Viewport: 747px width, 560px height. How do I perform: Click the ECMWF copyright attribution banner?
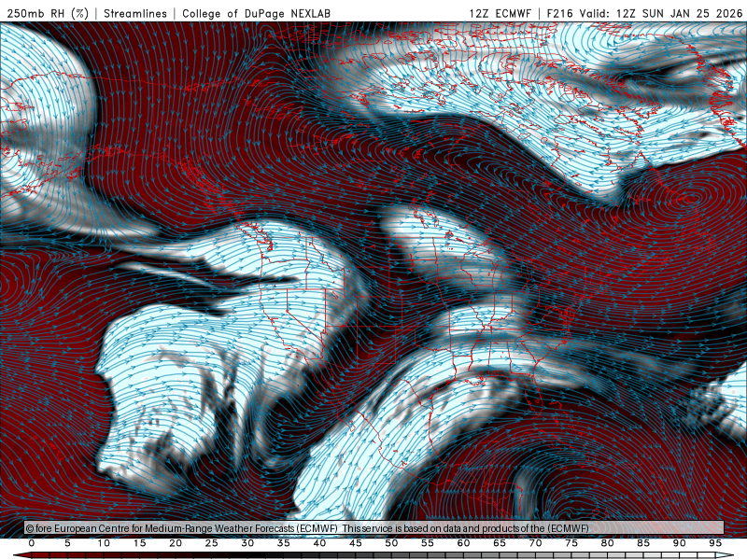pyautogui.click(x=374, y=527)
